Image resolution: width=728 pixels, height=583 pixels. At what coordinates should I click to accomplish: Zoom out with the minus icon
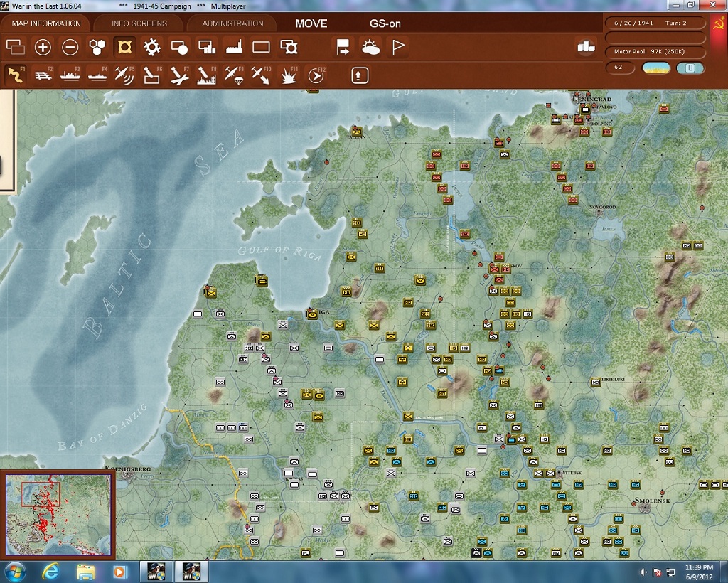pyautogui.click(x=70, y=47)
